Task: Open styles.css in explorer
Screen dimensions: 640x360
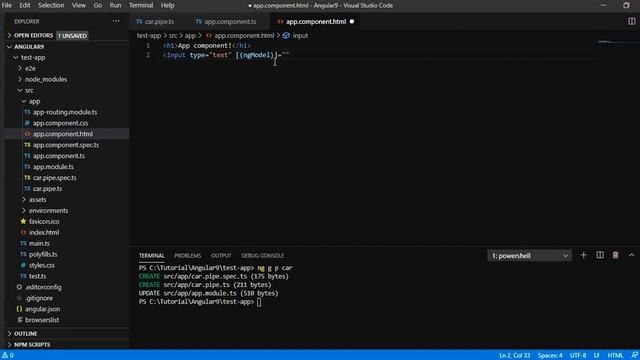Action: (42, 265)
